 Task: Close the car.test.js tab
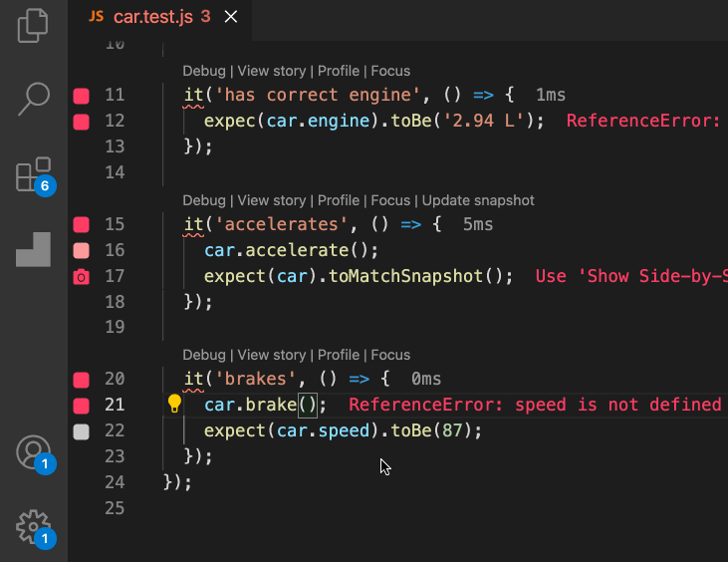[x=231, y=17]
